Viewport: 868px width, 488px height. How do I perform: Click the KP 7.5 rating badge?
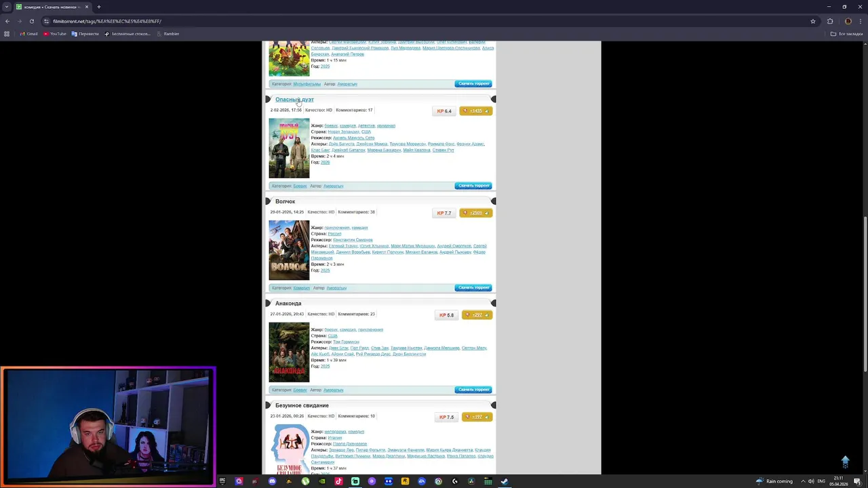[x=446, y=417]
